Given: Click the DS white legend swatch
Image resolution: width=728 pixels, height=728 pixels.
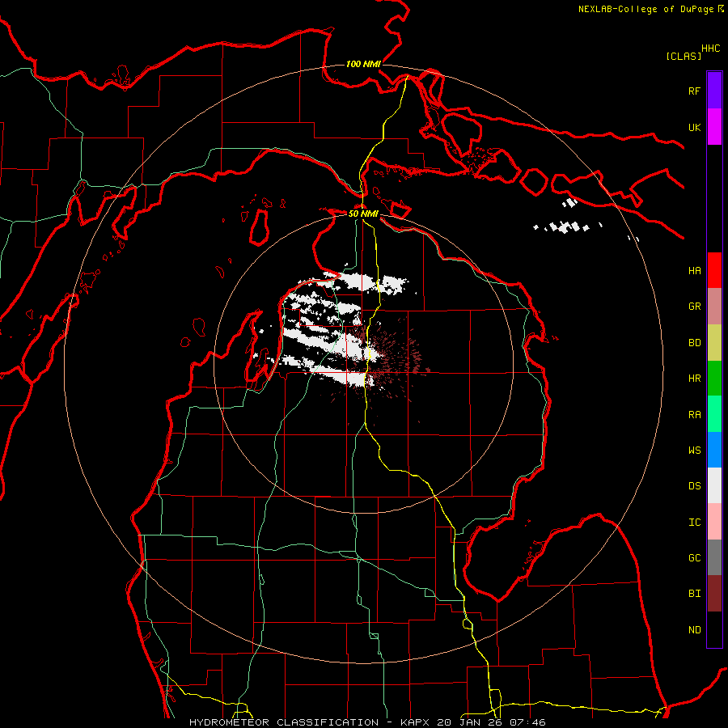Looking at the screenshot, I should tap(714, 485).
